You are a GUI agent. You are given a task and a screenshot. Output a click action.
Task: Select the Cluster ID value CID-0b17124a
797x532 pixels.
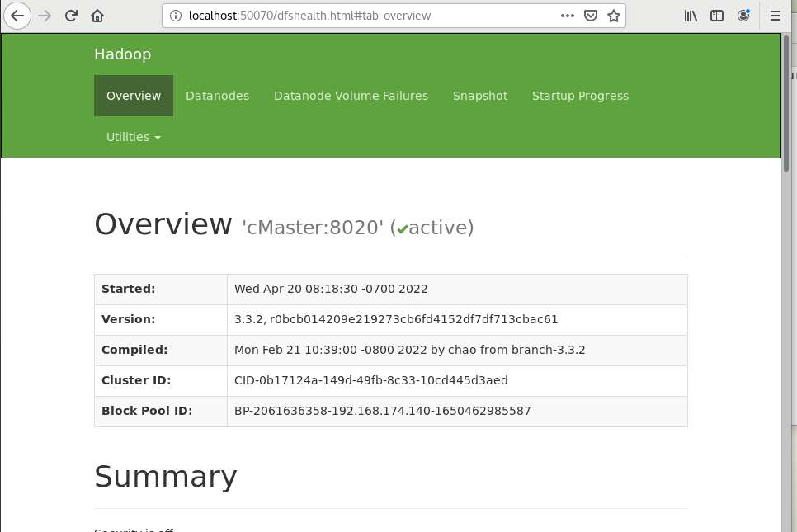(x=371, y=380)
